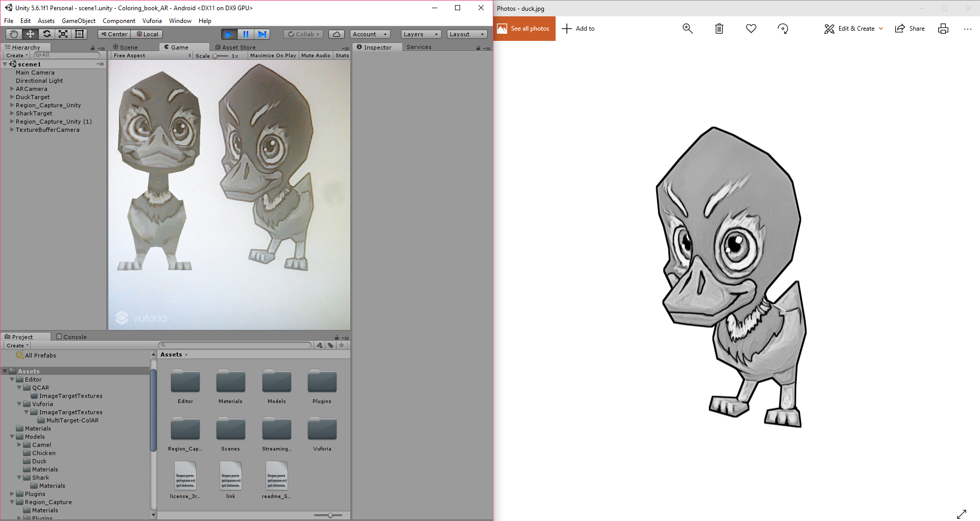Viewport: 980px width, 521px height.
Task: Click the Hierarchy search field
Action: pos(67,55)
